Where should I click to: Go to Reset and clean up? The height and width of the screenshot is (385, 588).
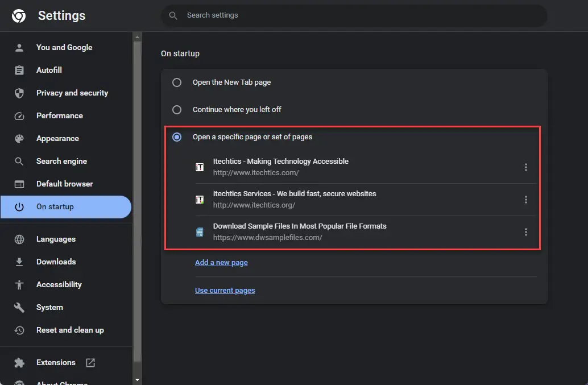point(65,330)
